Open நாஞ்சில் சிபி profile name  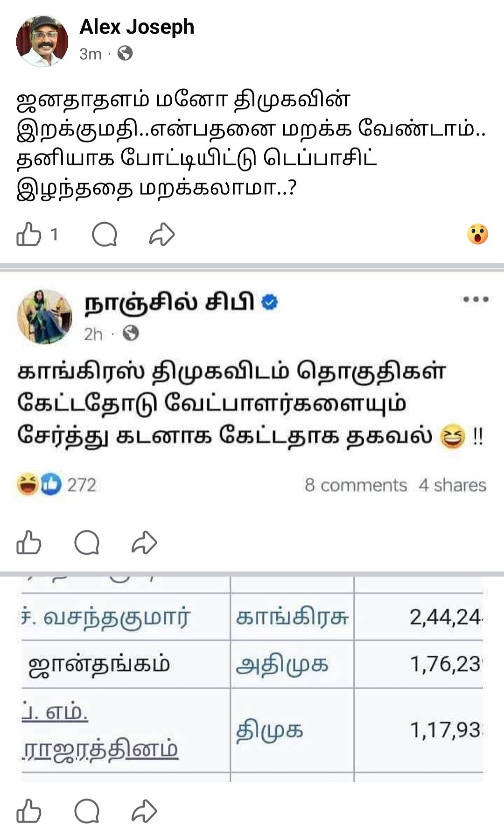pyautogui.click(x=169, y=302)
